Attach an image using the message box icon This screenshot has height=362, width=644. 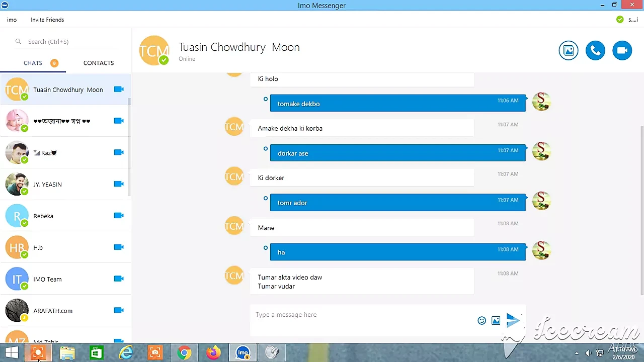pyautogui.click(x=496, y=320)
